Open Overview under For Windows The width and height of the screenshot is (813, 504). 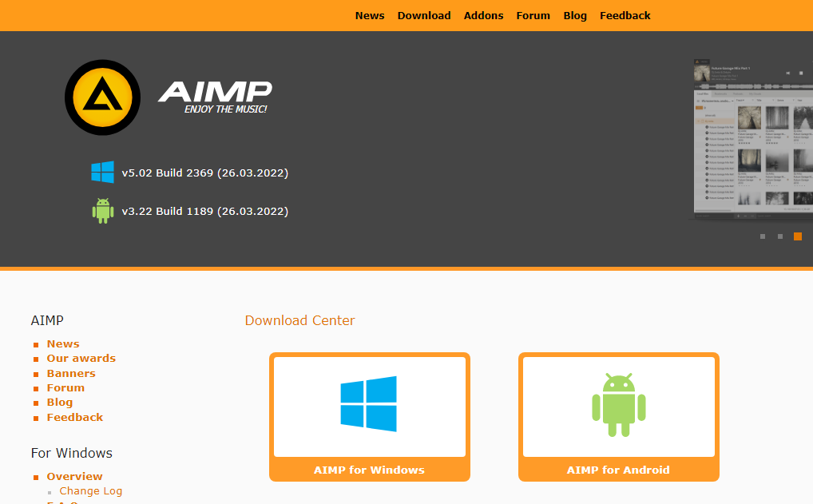74,477
